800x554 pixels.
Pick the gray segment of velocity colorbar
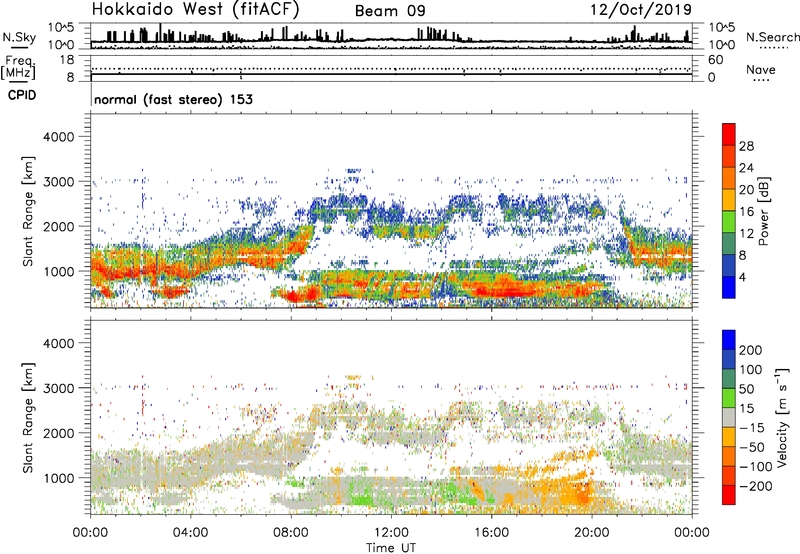pyautogui.click(x=729, y=417)
